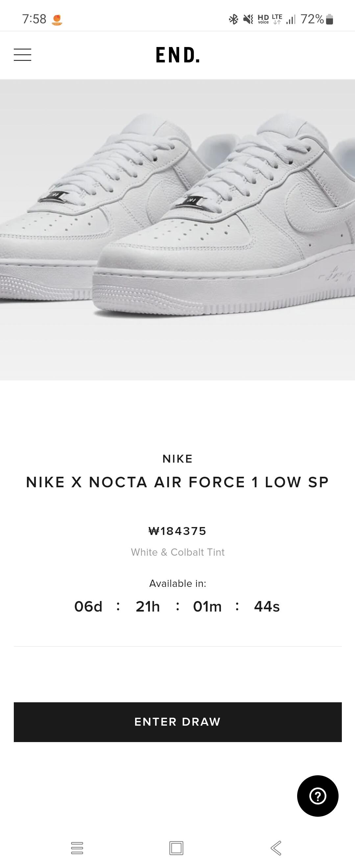Tap the ₩184375 price text

177,531
